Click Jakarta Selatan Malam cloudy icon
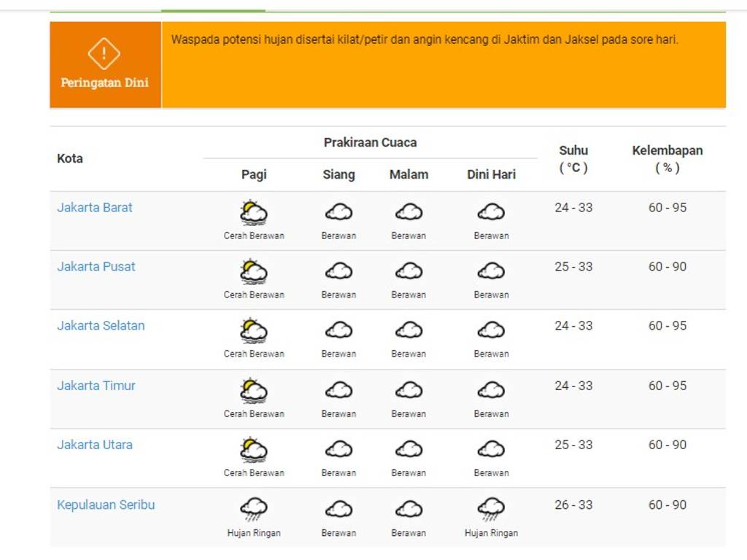 point(409,330)
